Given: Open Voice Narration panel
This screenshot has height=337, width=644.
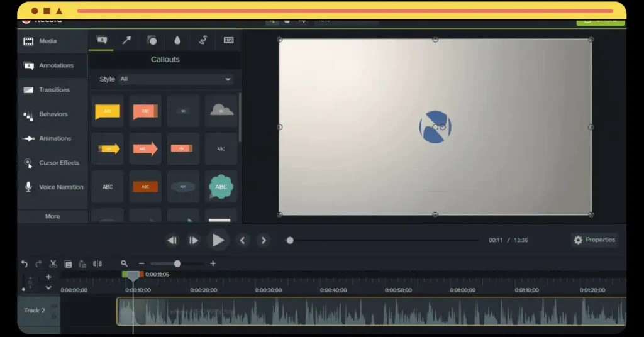Looking at the screenshot, I should [52, 187].
